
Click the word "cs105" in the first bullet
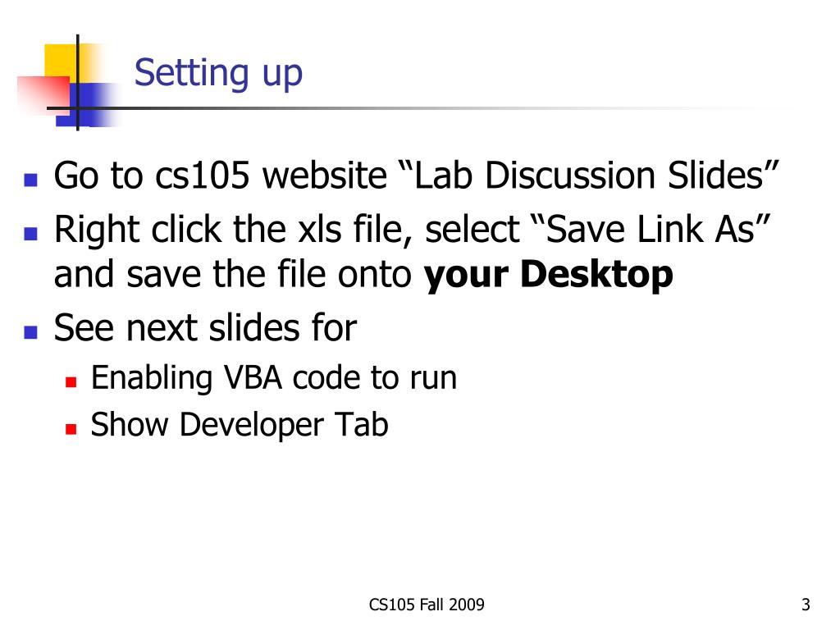pyautogui.click(x=202, y=176)
